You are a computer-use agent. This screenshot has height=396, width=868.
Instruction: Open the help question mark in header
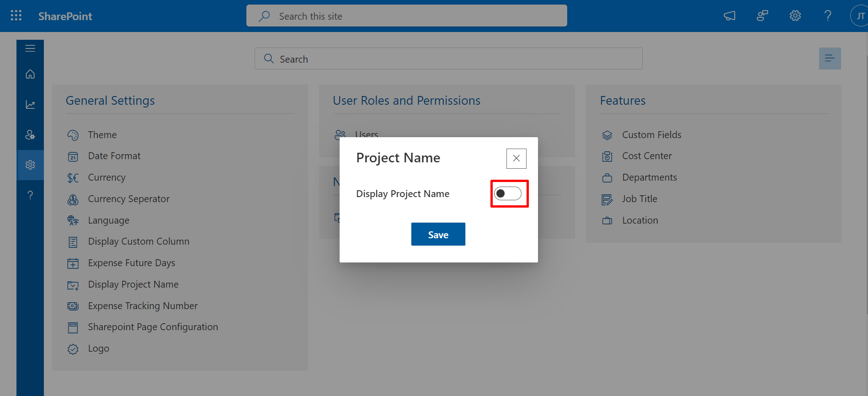click(x=828, y=16)
